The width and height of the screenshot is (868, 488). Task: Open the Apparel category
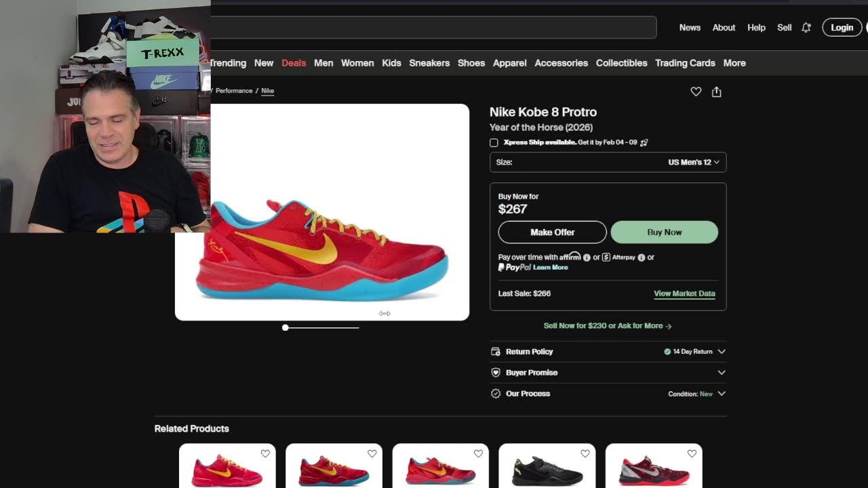pyautogui.click(x=510, y=63)
